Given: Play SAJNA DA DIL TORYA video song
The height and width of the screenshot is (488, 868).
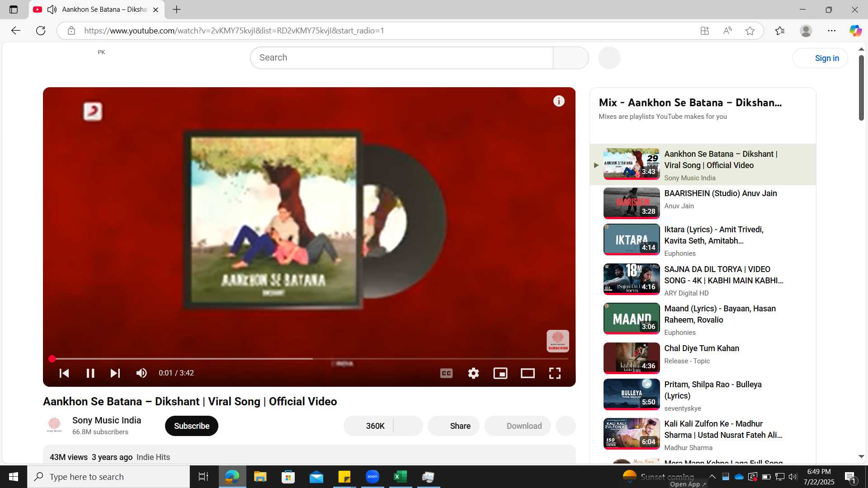Looking at the screenshot, I should (703, 280).
